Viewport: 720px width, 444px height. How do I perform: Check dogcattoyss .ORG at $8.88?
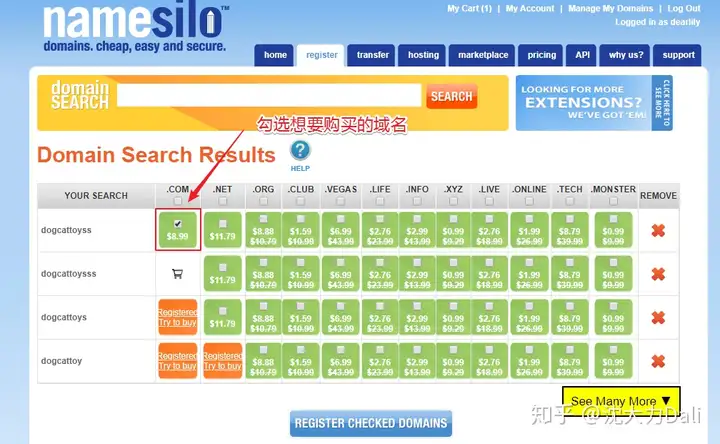263,219
